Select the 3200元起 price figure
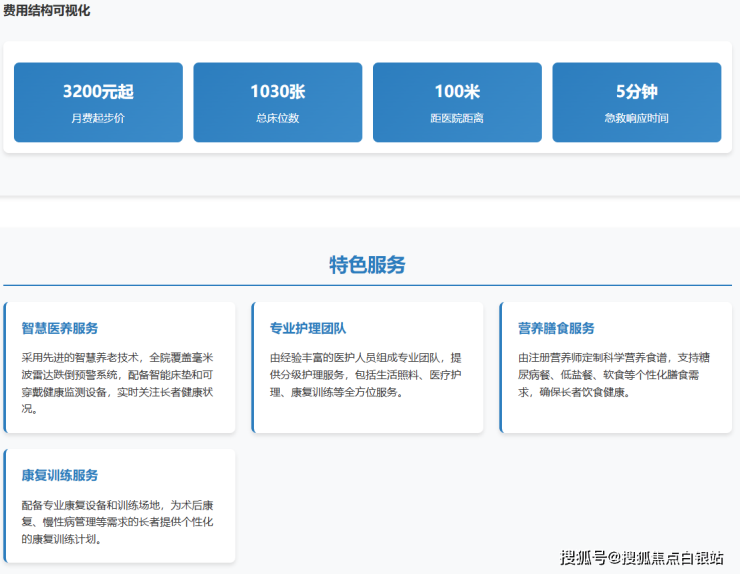This screenshot has height=574, width=740. click(98, 92)
